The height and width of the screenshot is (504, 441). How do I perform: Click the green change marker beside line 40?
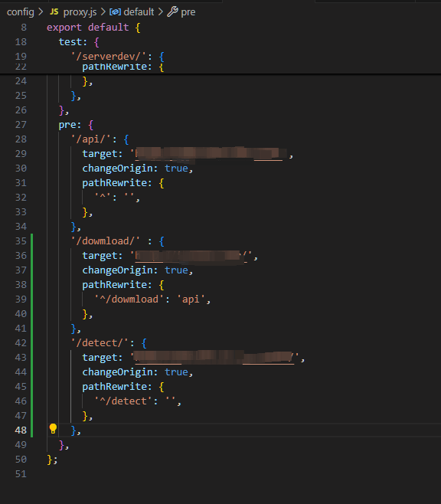click(x=32, y=314)
